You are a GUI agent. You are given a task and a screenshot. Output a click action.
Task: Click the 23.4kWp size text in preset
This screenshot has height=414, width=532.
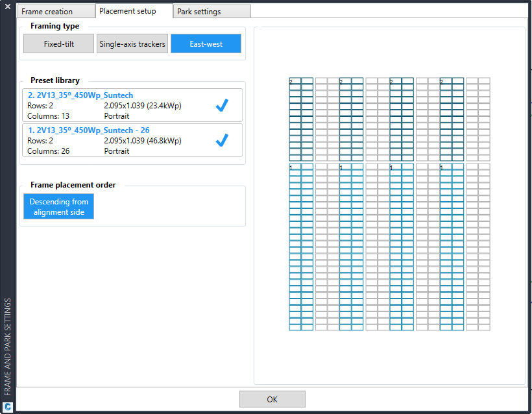143,106
